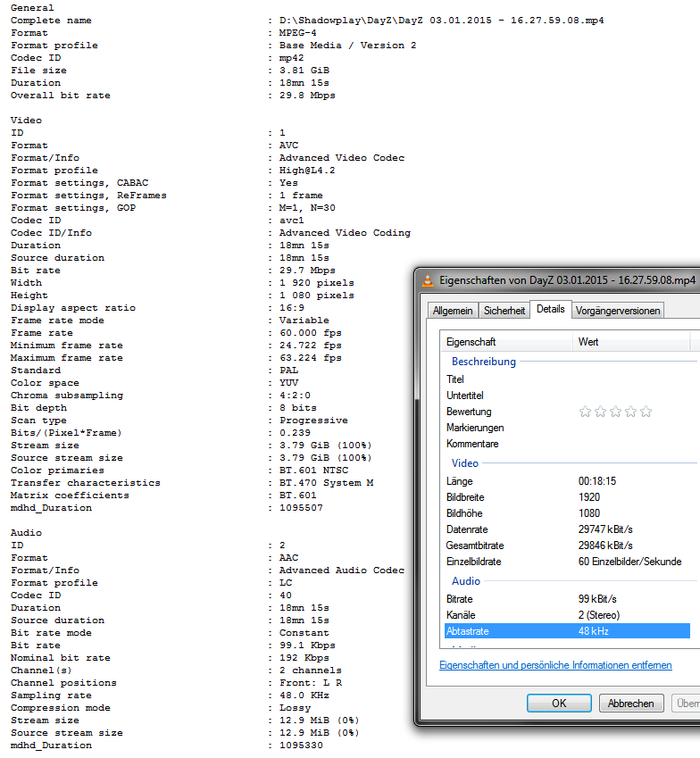Click the video mdhd_Duration value 1095507
This screenshot has height=758, width=700.
click(x=301, y=508)
